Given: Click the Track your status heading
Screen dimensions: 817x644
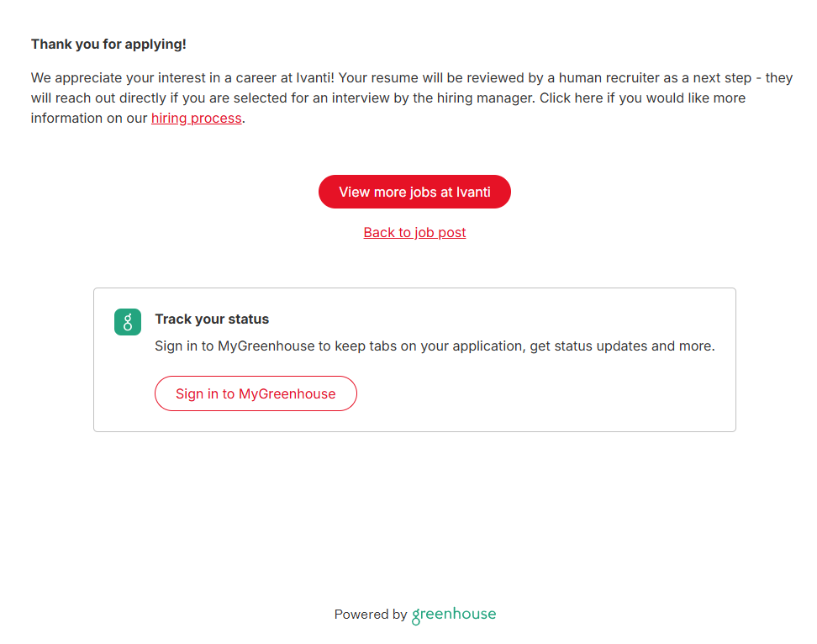Looking at the screenshot, I should click(212, 319).
